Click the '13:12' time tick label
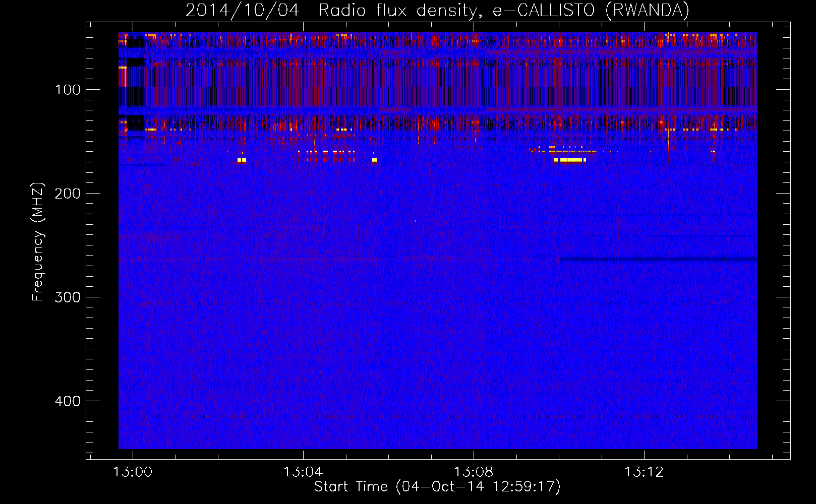The height and width of the screenshot is (504, 816). (x=644, y=472)
